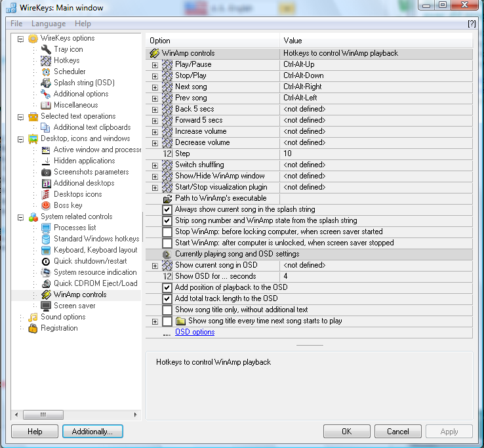Click the Active window and processes icon
The image size is (484, 448).
[46, 150]
